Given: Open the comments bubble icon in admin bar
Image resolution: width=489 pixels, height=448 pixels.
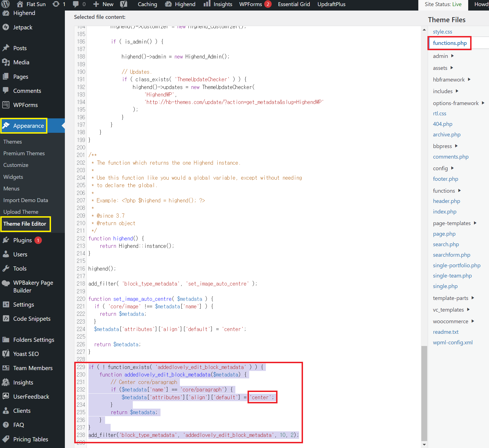Looking at the screenshot, I should [x=76, y=4].
